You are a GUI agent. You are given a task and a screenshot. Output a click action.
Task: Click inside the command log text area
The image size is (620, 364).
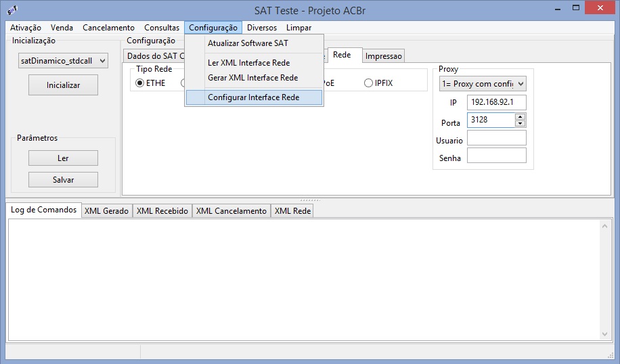click(x=304, y=280)
